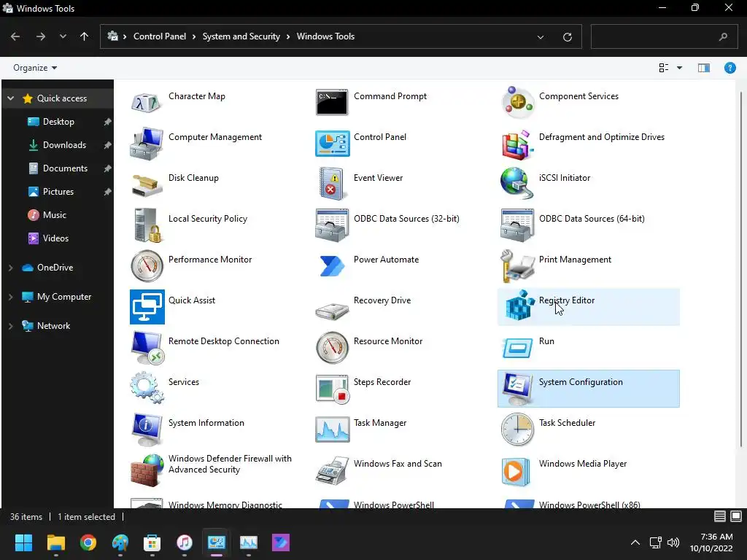Open the Computer Management icon
This screenshot has height=560, width=747.
147,144
